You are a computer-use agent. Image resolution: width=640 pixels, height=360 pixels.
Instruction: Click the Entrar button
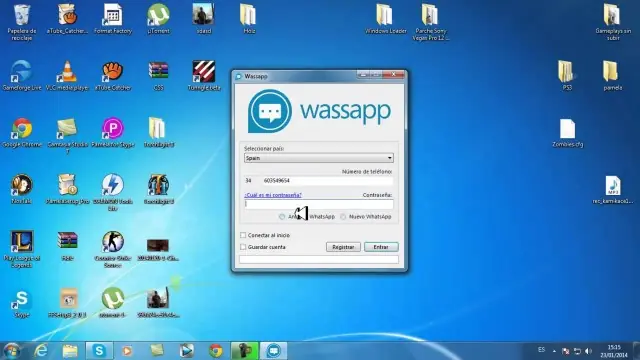pyautogui.click(x=381, y=247)
